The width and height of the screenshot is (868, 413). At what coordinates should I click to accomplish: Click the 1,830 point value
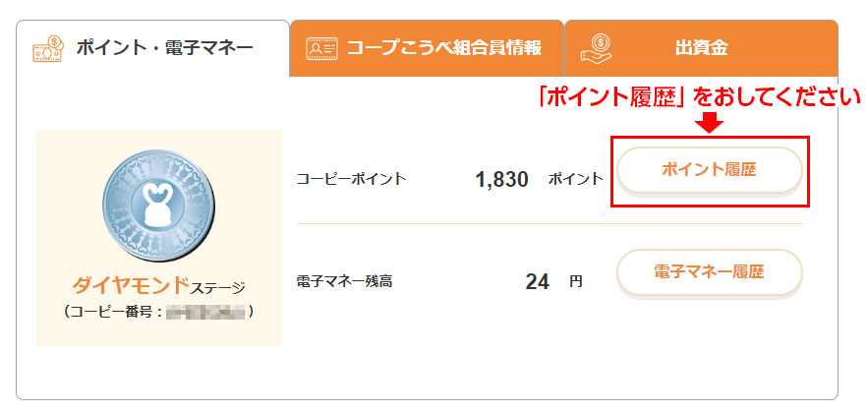click(x=501, y=180)
